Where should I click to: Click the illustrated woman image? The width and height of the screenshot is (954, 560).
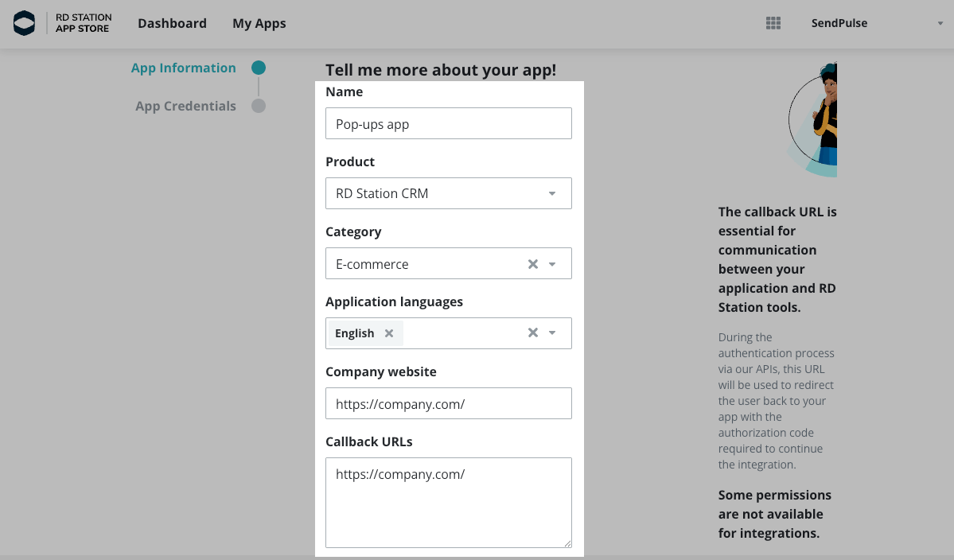[x=816, y=119]
